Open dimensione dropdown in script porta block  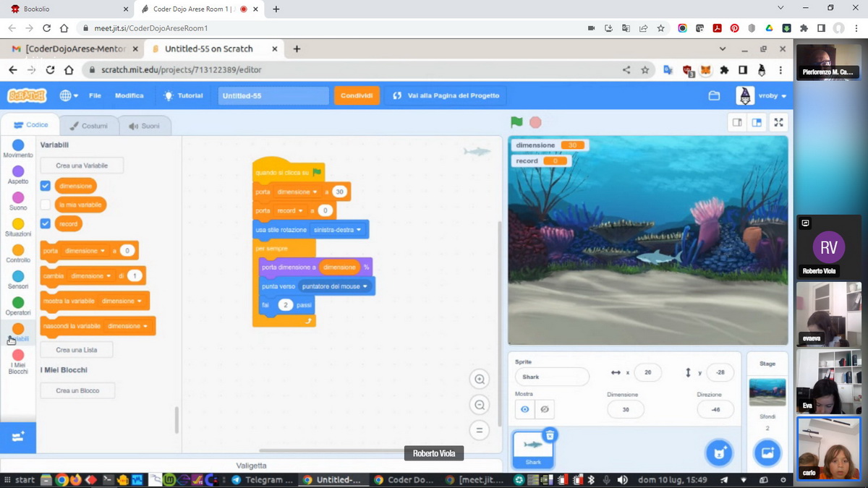point(297,192)
